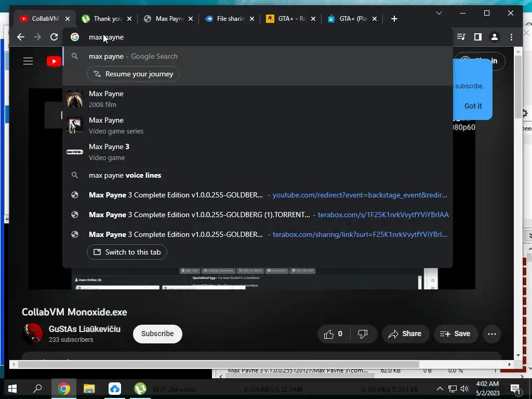Click the forward navigation arrow
This screenshot has height=399, width=532.
click(37, 37)
